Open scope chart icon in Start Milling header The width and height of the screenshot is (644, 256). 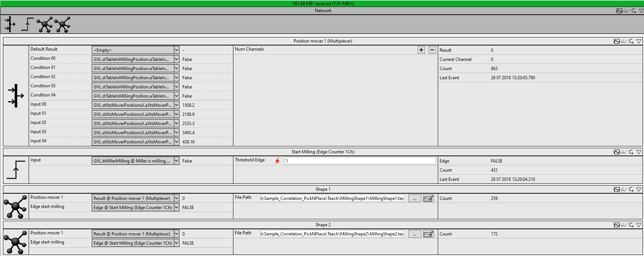tap(617, 152)
